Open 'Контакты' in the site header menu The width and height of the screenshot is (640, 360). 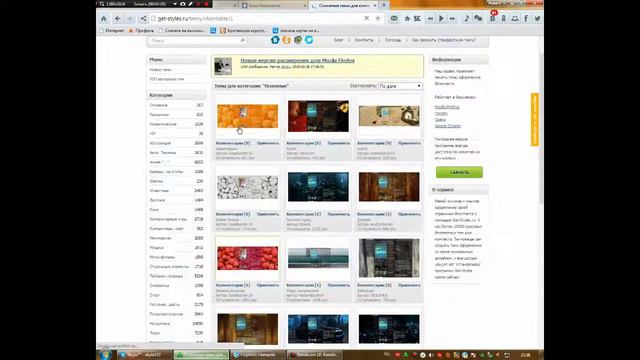pyautogui.click(x=364, y=40)
